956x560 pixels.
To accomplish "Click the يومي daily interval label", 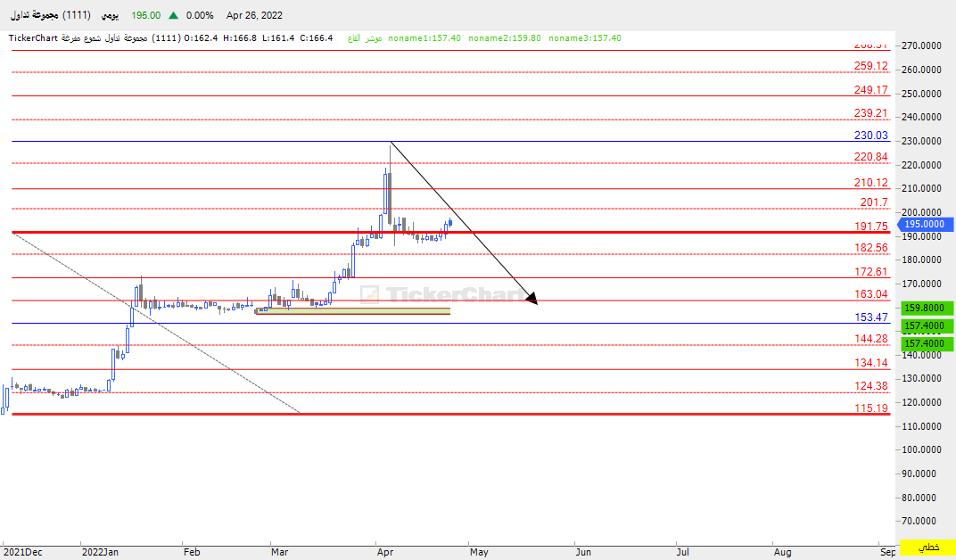I will 110,16.
